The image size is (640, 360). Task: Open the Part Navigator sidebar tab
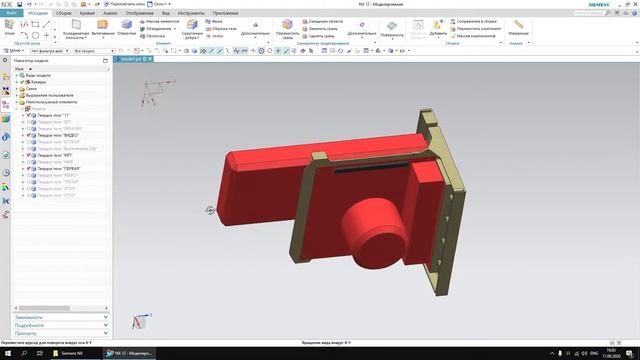6,104
